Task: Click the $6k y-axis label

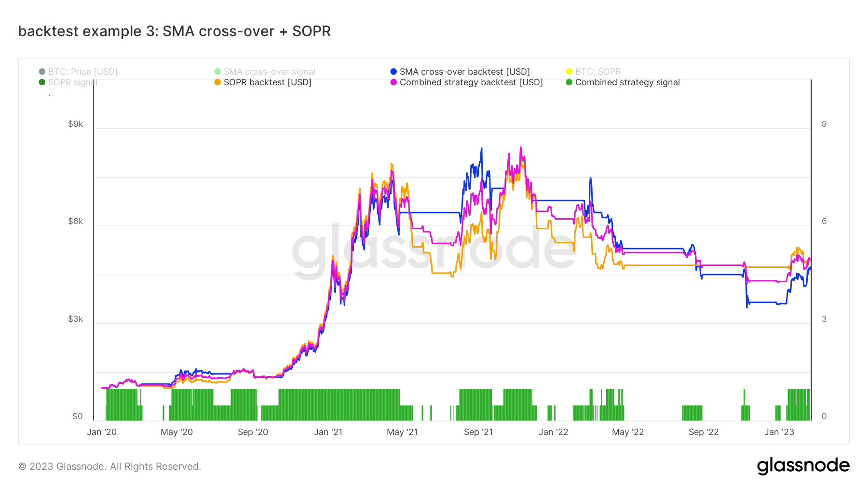Action: pyautogui.click(x=75, y=222)
